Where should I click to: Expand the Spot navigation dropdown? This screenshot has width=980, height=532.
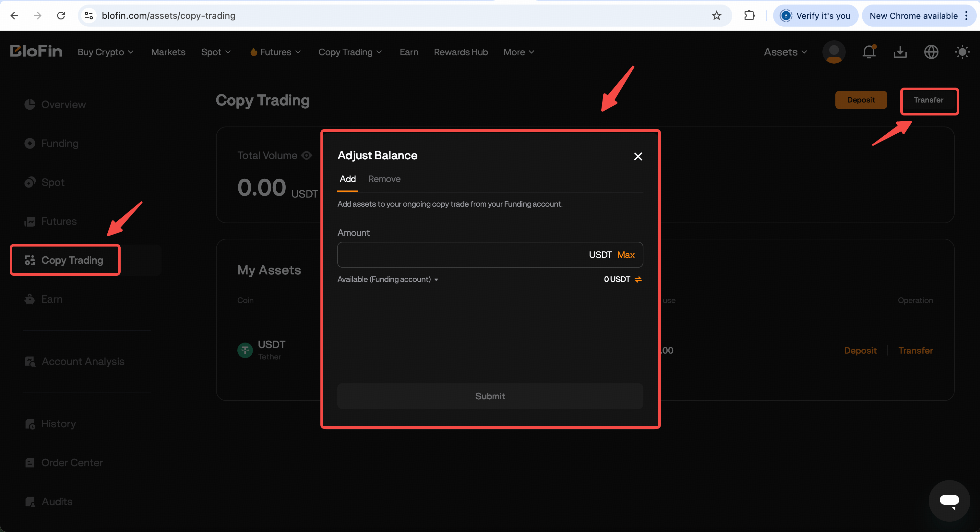[216, 52]
